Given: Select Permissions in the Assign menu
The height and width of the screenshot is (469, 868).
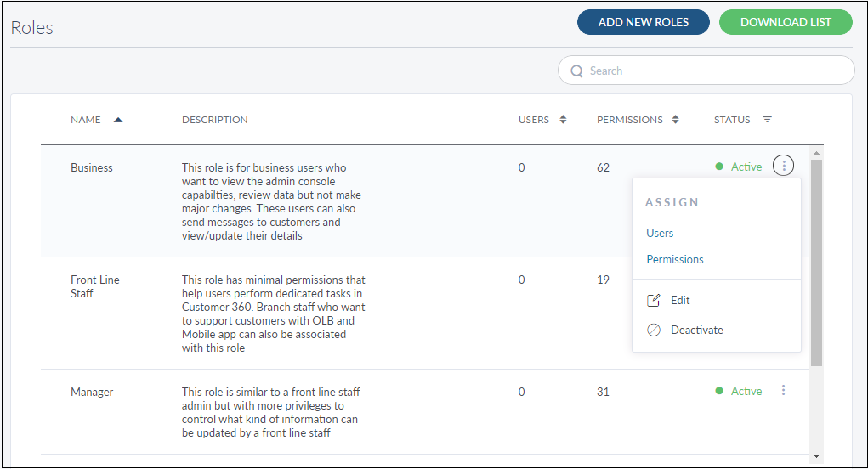Looking at the screenshot, I should 675,259.
